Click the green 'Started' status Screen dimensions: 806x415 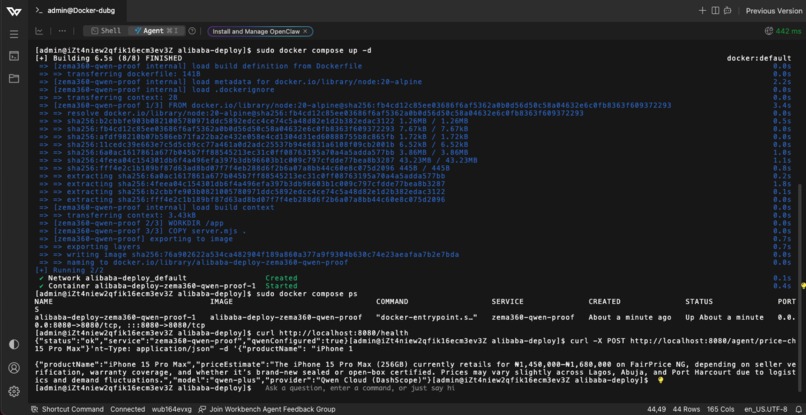pyautogui.click(x=281, y=285)
